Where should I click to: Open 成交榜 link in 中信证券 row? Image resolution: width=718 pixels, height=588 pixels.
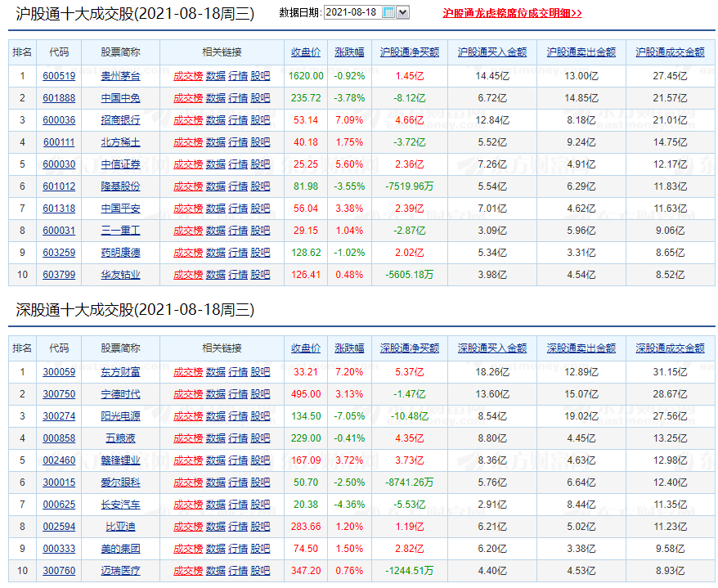click(x=188, y=164)
